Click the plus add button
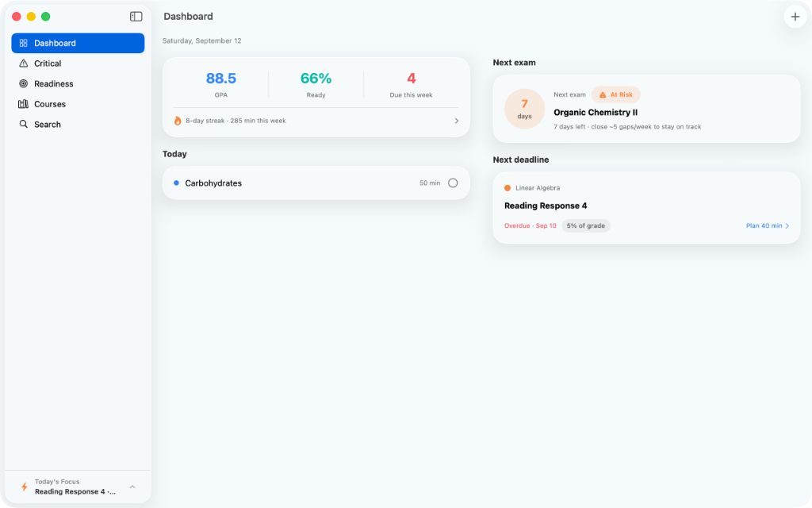 (x=795, y=17)
